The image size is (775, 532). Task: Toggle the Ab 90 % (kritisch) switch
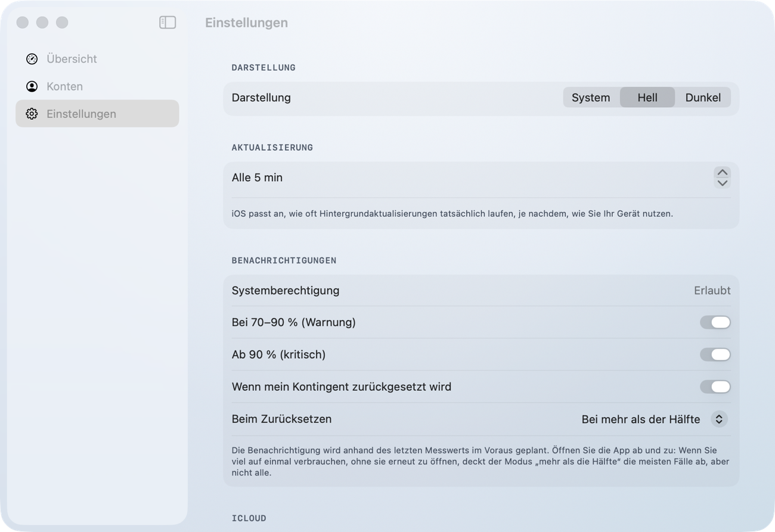715,354
